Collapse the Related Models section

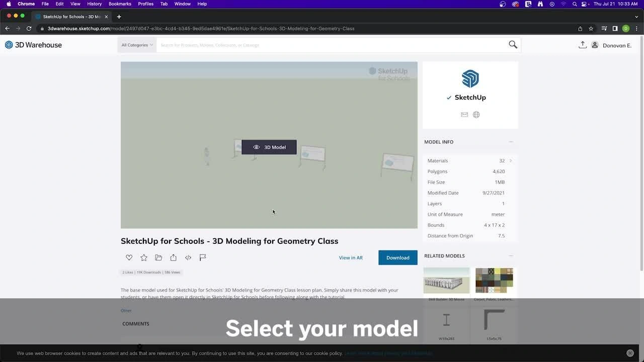511,256
